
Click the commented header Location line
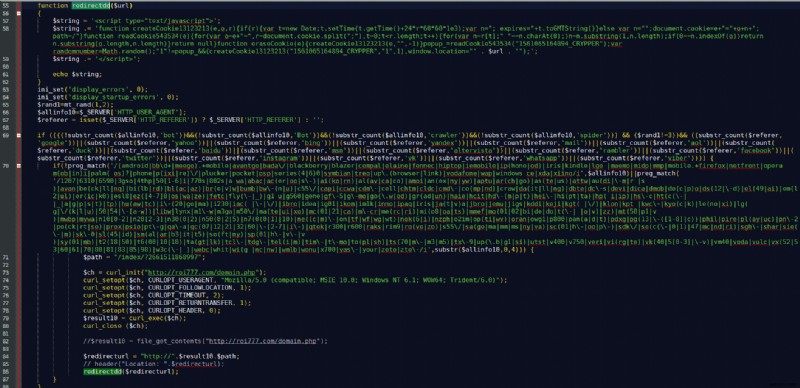[154, 364]
